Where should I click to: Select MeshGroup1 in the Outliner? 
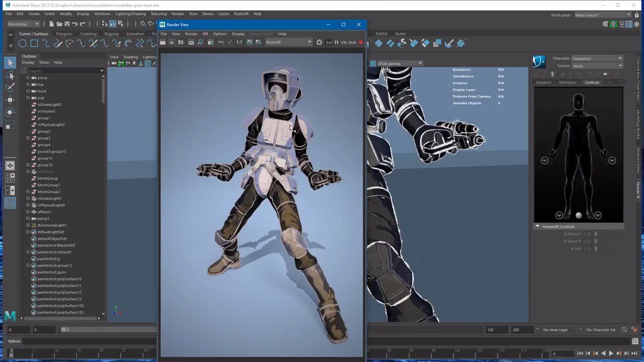point(48,185)
